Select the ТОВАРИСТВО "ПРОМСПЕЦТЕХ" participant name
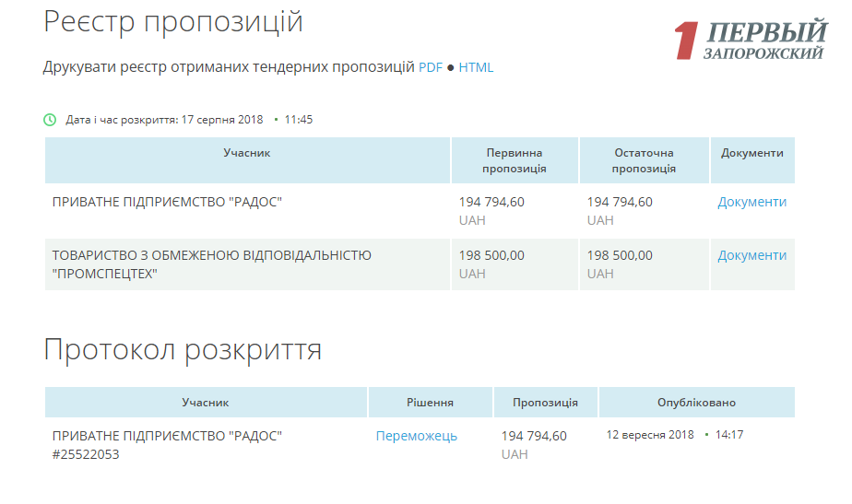This screenshot has height=504, width=852. 211,264
